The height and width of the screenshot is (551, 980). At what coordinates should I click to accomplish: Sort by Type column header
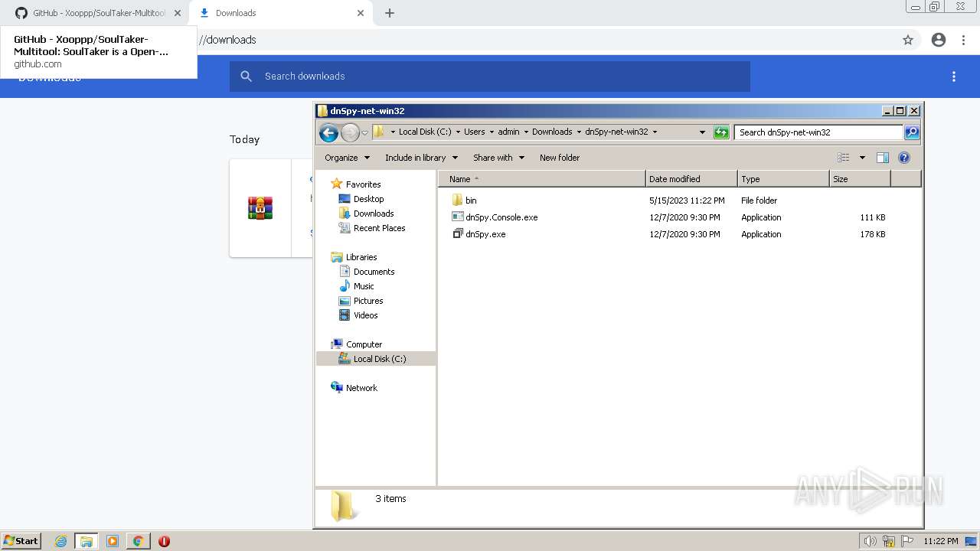[x=783, y=179]
